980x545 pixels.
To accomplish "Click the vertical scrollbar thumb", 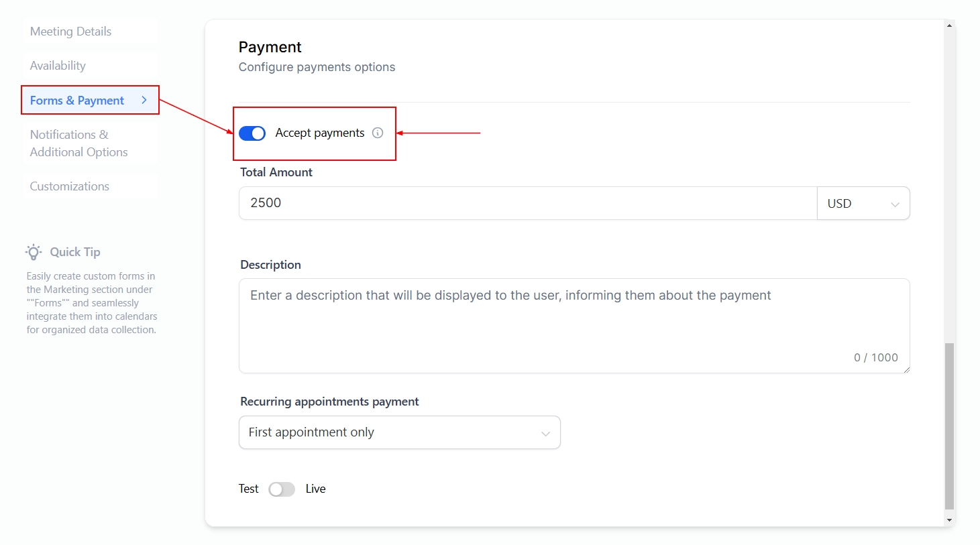I will 949,426.
